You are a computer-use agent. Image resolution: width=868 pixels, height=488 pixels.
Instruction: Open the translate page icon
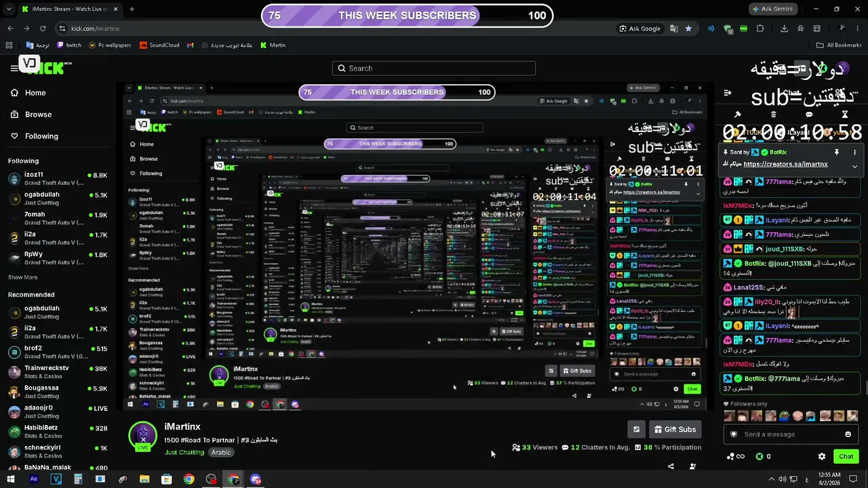tap(674, 28)
